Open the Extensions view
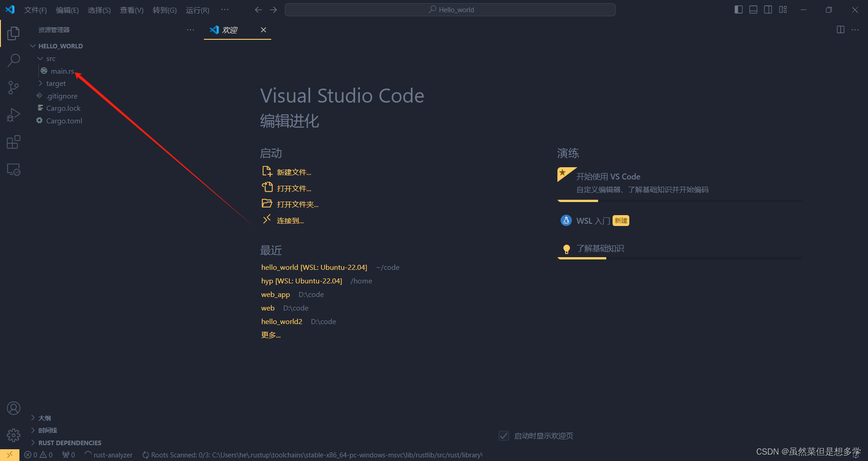Image resolution: width=868 pixels, height=461 pixels. [x=14, y=141]
